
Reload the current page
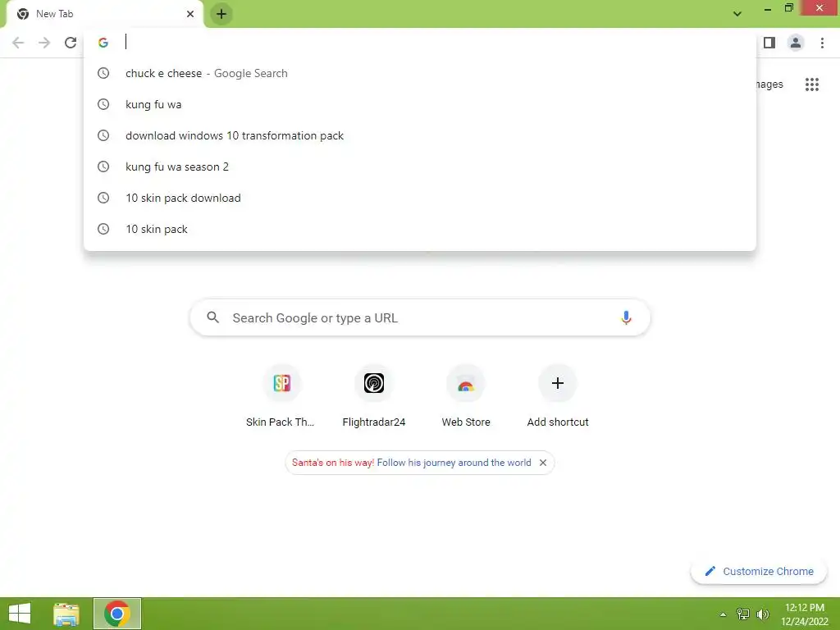[x=71, y=43]
